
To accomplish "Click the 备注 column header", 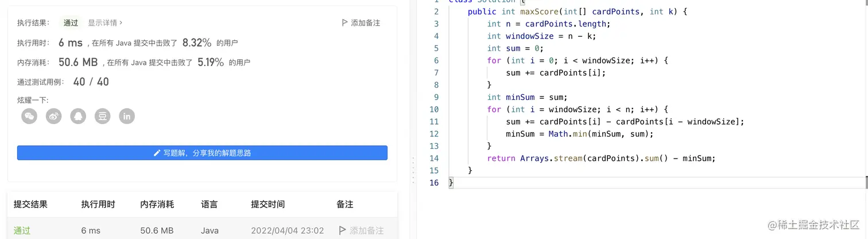I will click(x=345, y=204).
